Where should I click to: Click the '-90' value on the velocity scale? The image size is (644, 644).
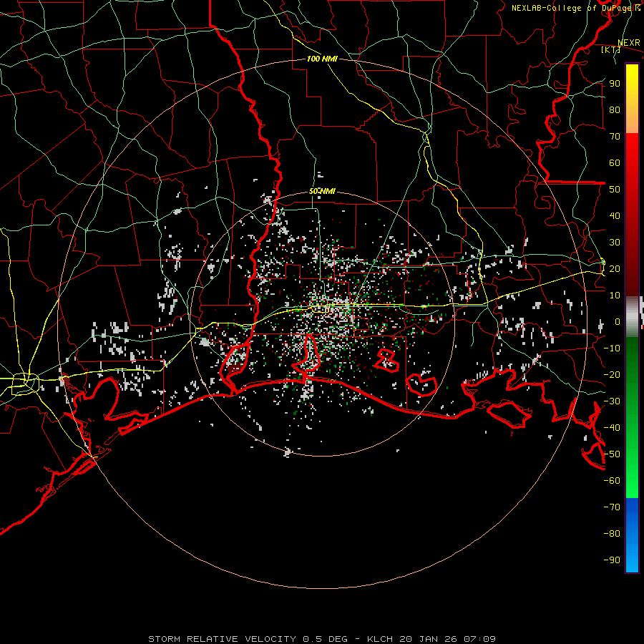pyautogui.click(x=612, y=560)
